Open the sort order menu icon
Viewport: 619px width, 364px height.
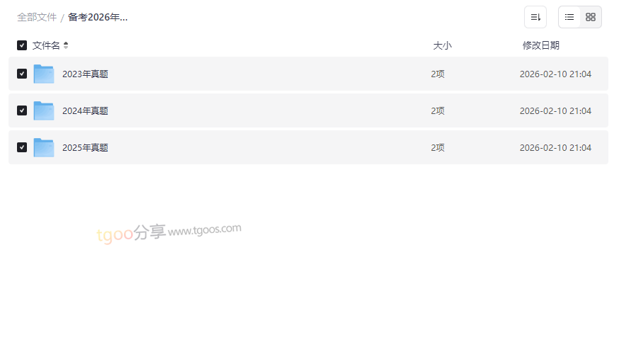coord(535,17)
